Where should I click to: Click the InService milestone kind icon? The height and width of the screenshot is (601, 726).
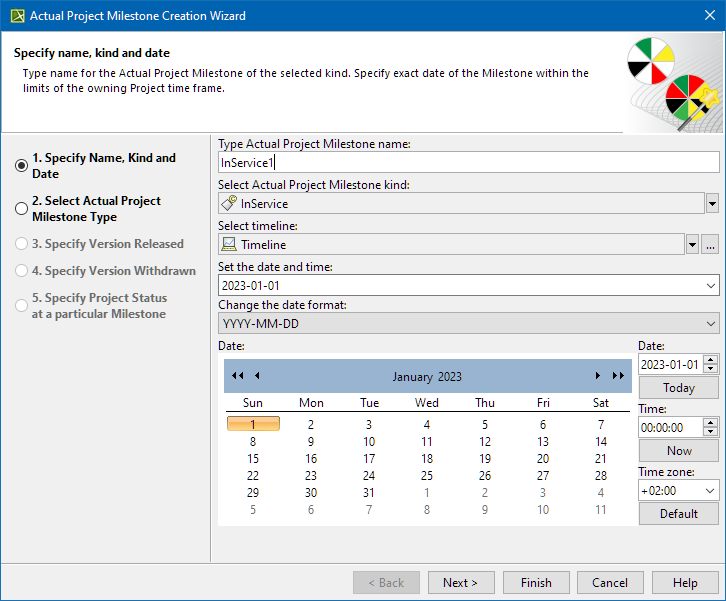[229, 204]
